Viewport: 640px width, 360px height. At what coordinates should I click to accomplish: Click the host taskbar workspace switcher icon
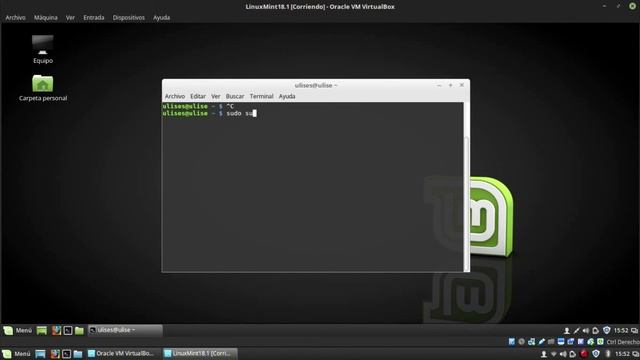click(635, 354)
